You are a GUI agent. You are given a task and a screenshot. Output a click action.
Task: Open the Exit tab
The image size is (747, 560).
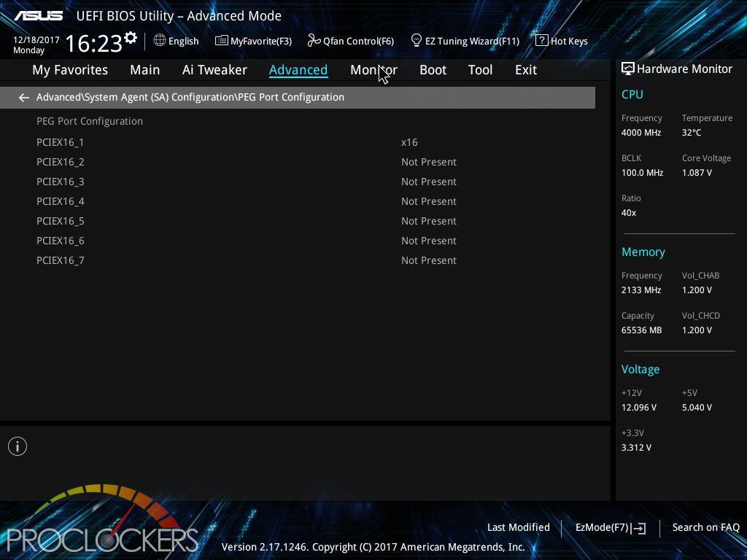point(526,70)
